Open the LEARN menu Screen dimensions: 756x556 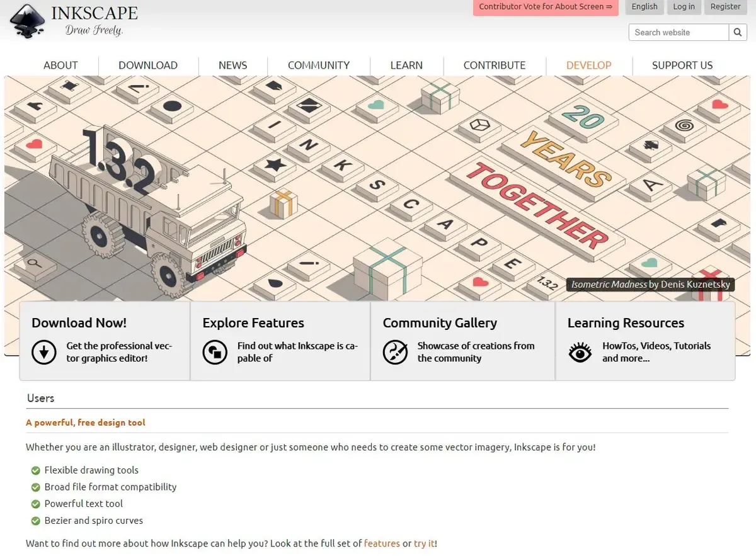click(406, 65)
